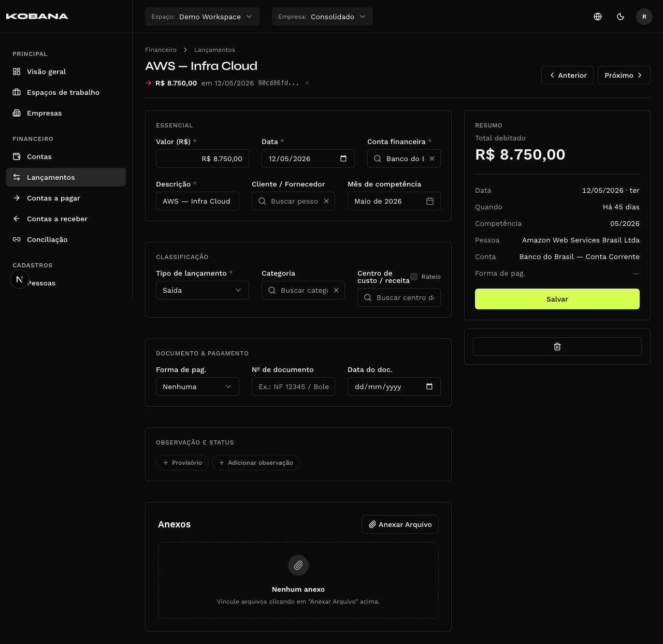
Task: Expand Tipo de lançamento Saída dropdown
Action: pyautogui.click(x=203, y=290)
